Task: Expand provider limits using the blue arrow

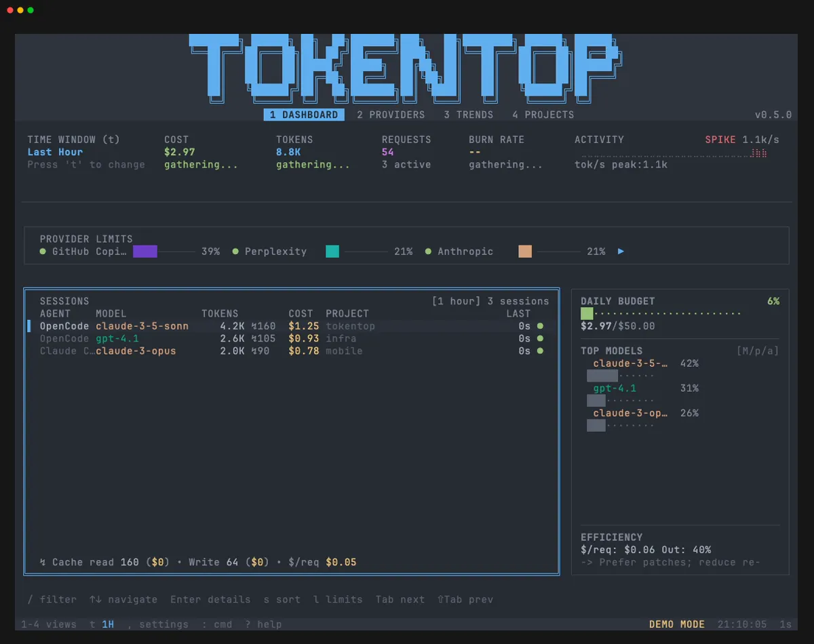Action: click(x=621, y=251)
